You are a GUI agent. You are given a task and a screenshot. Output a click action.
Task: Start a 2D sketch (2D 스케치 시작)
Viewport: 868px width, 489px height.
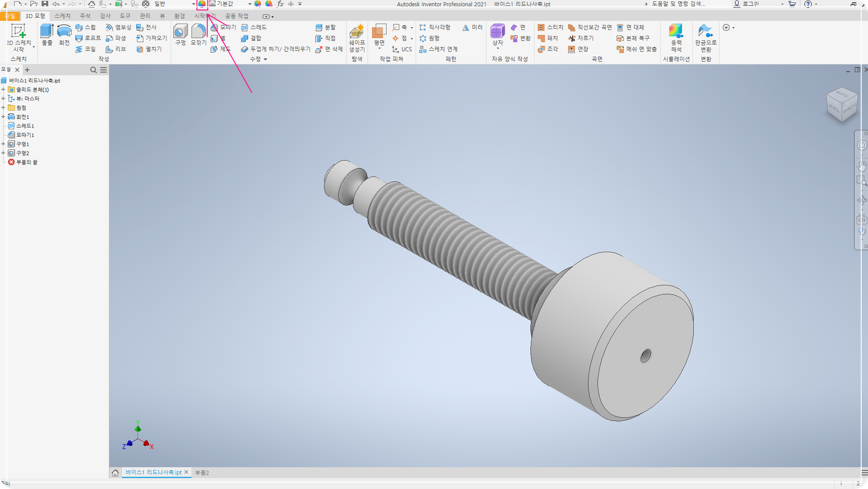[19, 38]
